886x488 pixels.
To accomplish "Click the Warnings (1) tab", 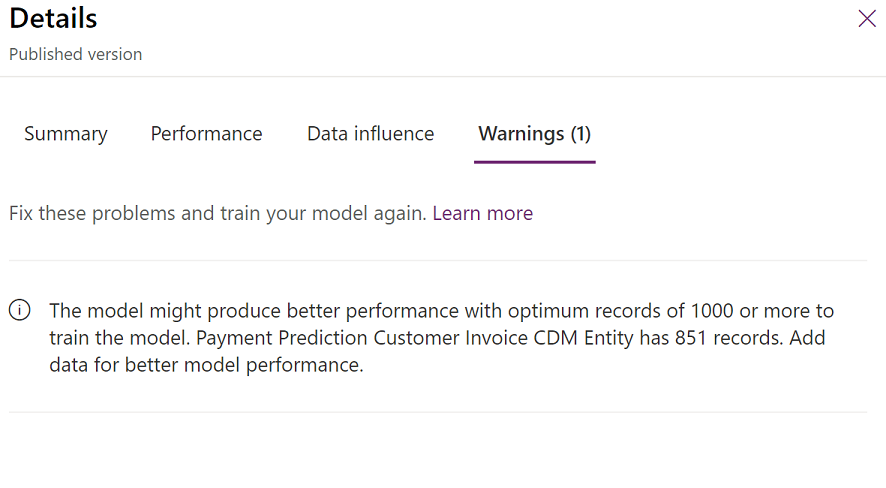I will 535,134.
